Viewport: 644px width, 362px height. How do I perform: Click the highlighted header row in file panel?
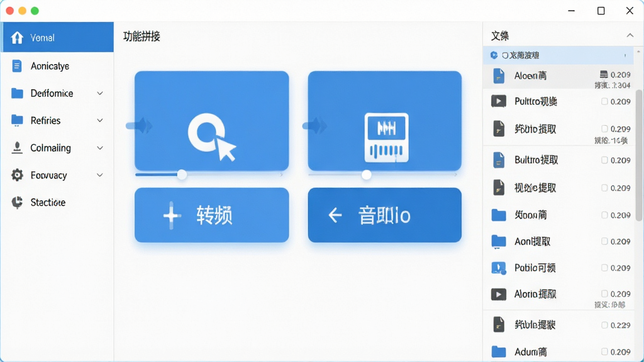pyautogui.click(x=558, y=55)
